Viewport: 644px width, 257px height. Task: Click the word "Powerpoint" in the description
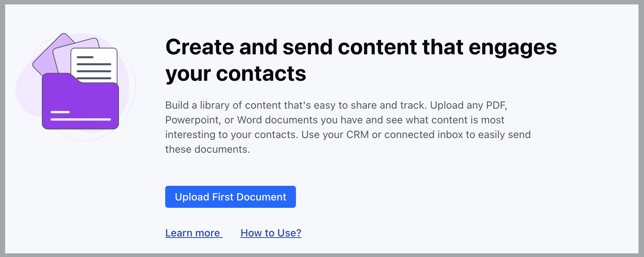click(x=192, y=120)
